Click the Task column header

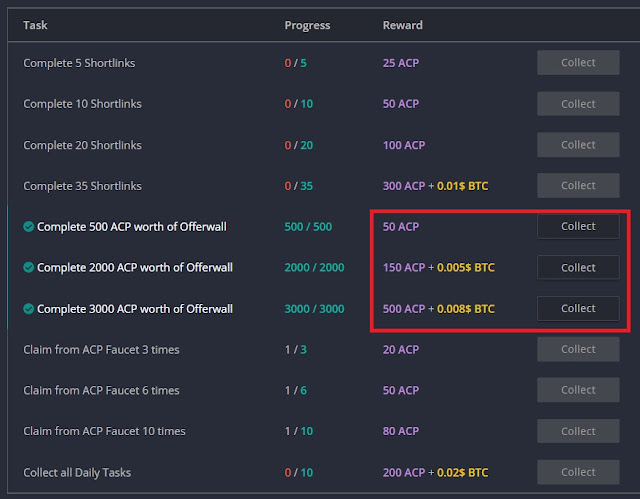click(x=35, y=25)
